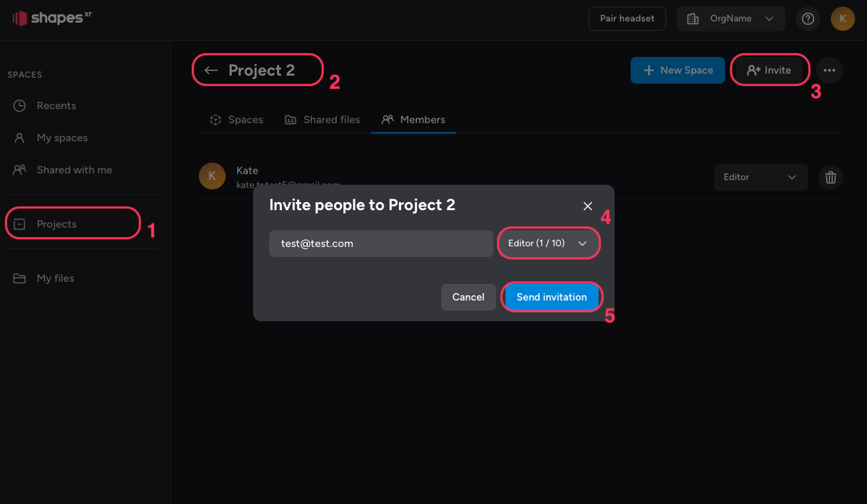Screen dimensions: 867x504
Task: Open the help question mark icon
Action: pyautogui.click(x=808, y=19)
